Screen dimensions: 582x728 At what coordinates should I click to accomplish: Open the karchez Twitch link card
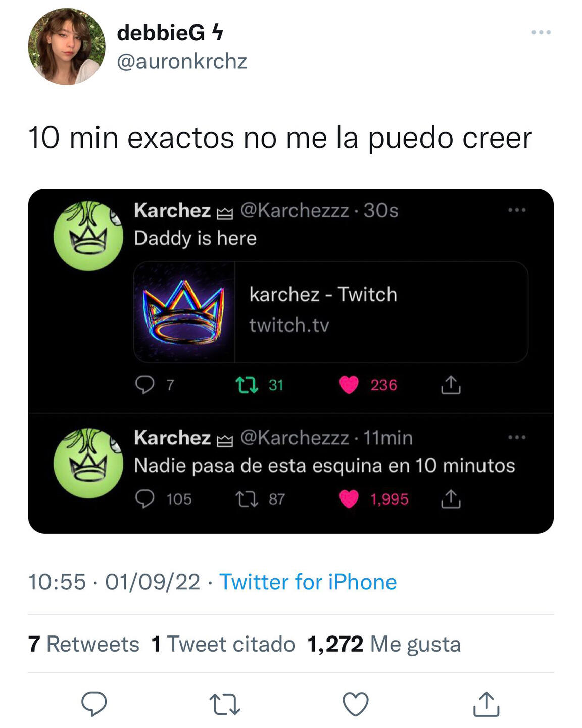(331, 312)
